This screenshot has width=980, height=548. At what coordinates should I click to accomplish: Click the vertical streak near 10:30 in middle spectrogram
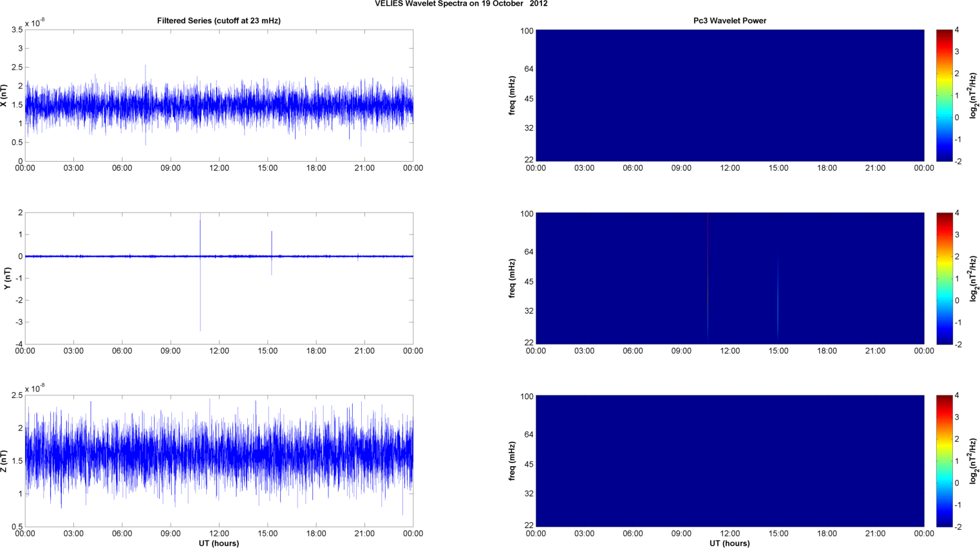click(x=708, y=277)
